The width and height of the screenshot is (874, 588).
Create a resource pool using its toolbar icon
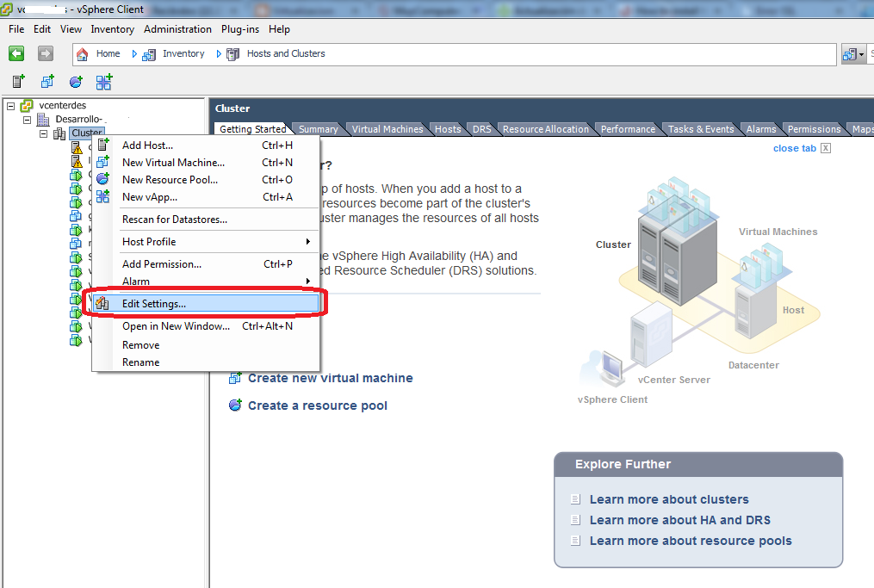coord(75,82)
